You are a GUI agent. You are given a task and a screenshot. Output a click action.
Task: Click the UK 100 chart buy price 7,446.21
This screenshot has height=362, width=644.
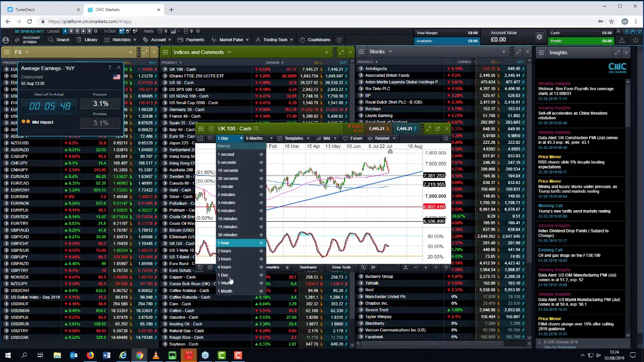[405, 129]
